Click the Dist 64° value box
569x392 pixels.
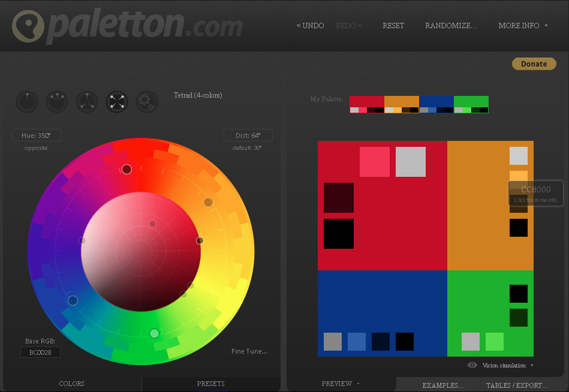(248, 135)
